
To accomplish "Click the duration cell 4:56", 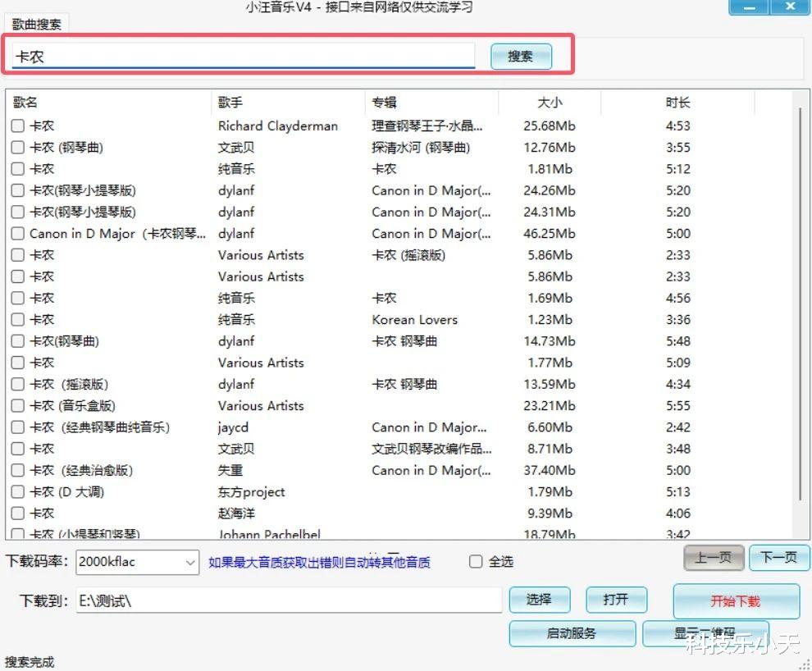I will pos(677,299).
